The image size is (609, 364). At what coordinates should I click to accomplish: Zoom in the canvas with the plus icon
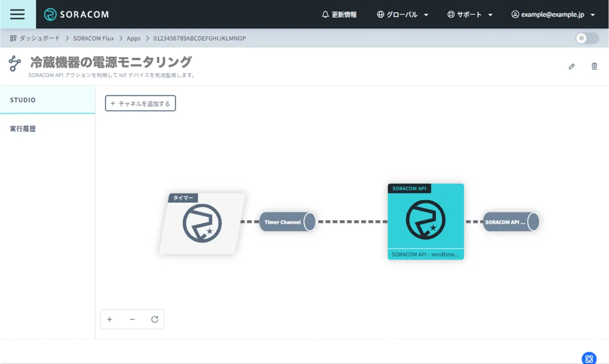[x=110, y=319]
